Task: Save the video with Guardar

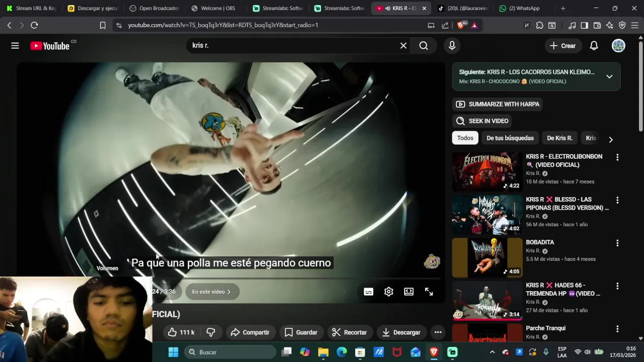Action: [x=301, y=332]
